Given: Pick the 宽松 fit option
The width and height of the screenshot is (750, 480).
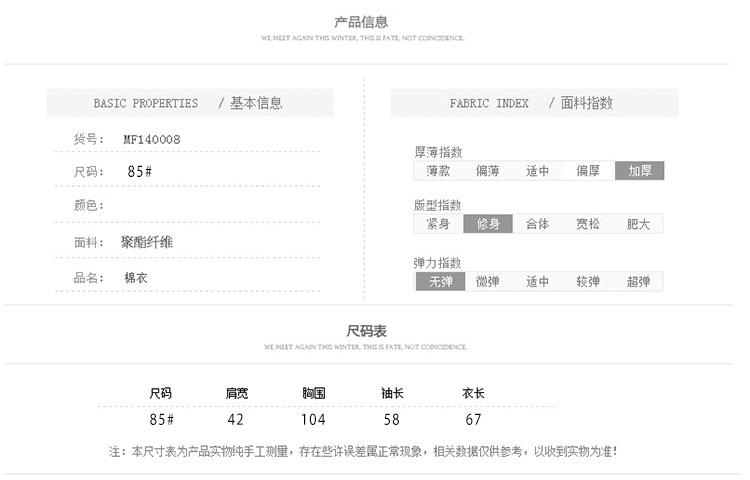Looking at the screenshot, I should pos(588,224).
